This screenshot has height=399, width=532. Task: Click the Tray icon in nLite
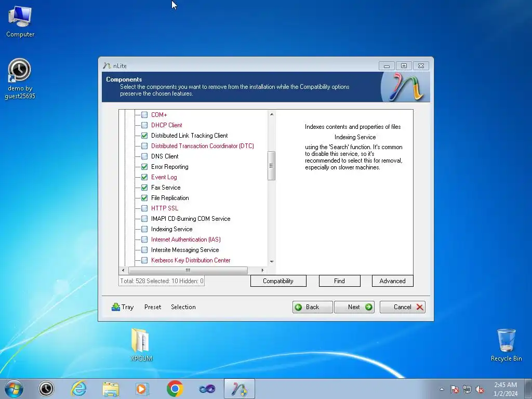pyautogui.click(x=116, y=307)
